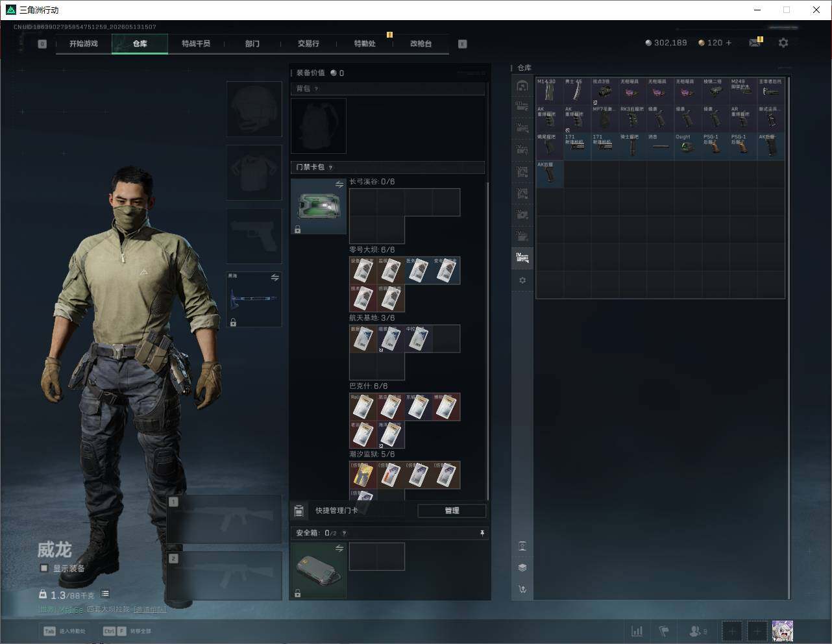This screenshot has width=832, height=644.
Task: Click the first squad invite plus slot
Action: [x=732, y=631]
